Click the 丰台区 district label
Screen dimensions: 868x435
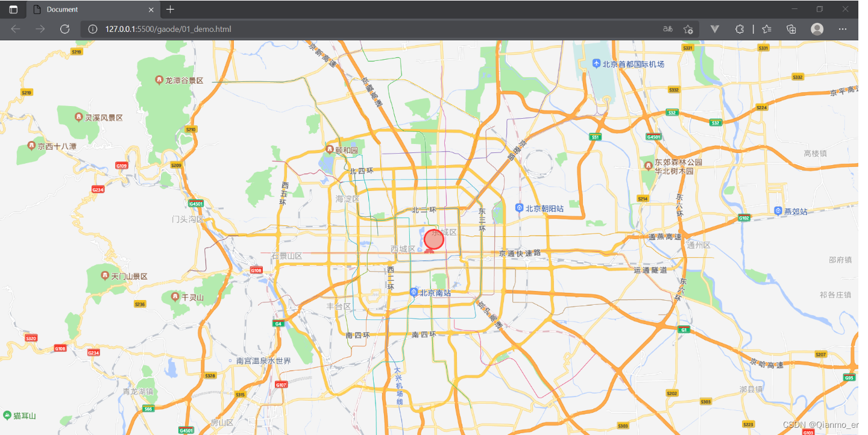pos(339,307)
